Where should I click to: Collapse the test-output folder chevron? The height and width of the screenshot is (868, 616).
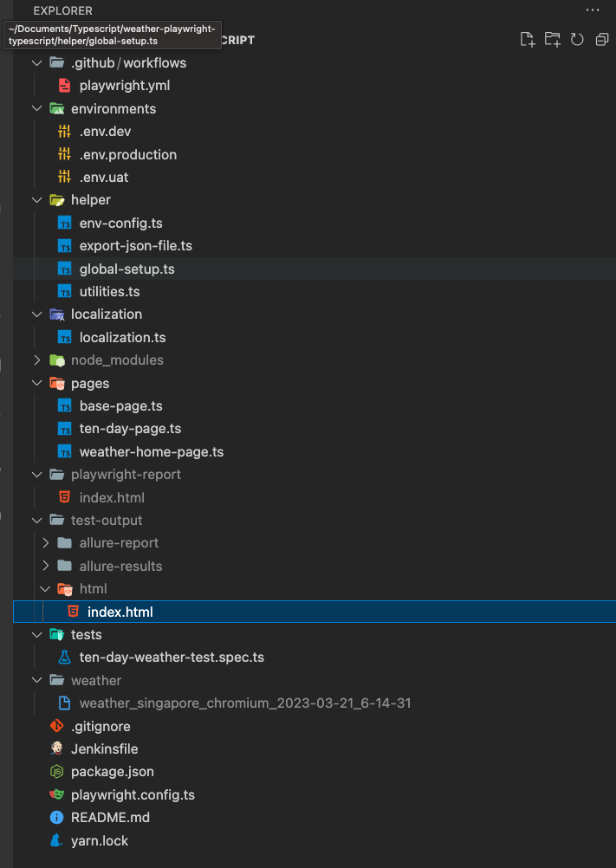click(37, 521)
